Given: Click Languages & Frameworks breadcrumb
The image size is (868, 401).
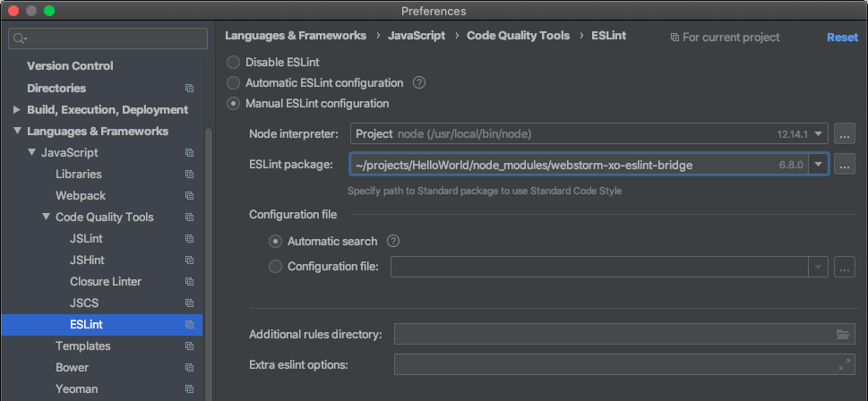Looking at the screenshot, I should coord(296,36).
